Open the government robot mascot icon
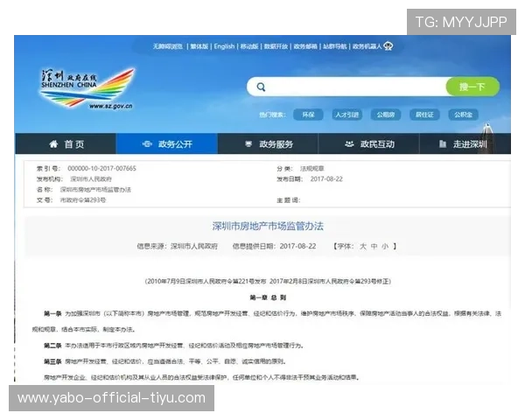Image resolution: width=525 pixels, height=420 pixels. tap(388, 45)
